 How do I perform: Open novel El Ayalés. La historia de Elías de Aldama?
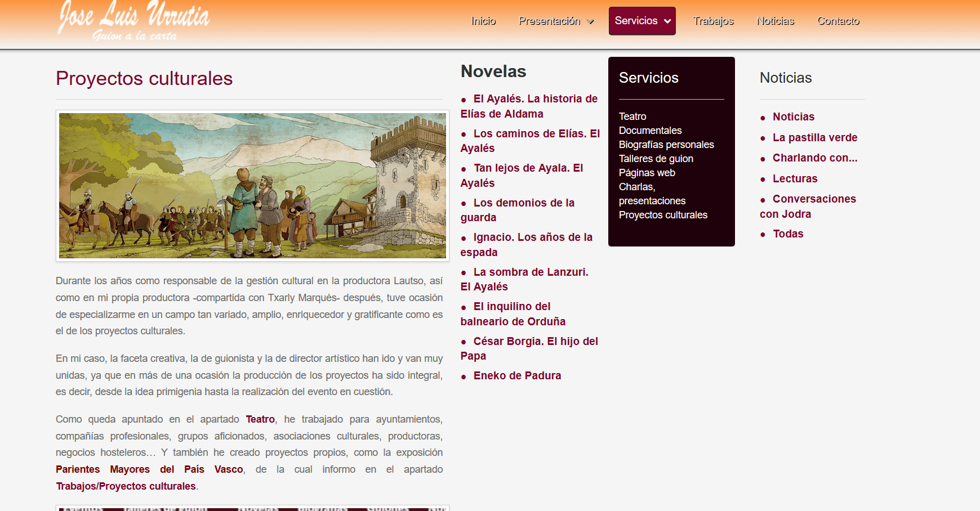click(529, 106)
